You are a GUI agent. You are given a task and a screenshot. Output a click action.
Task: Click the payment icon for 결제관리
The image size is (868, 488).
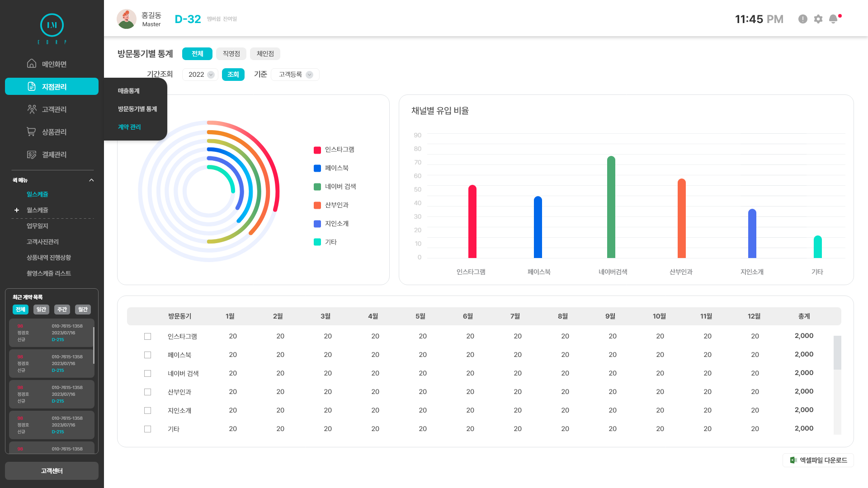coord(32,155)
